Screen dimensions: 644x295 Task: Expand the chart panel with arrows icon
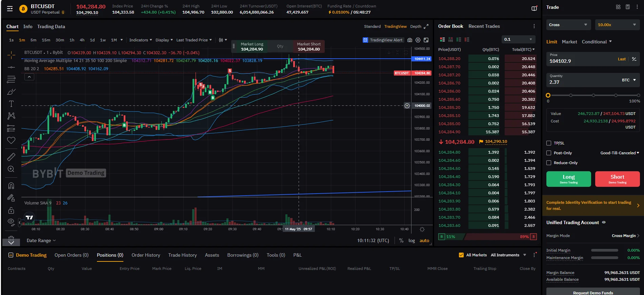click(426, 26)
